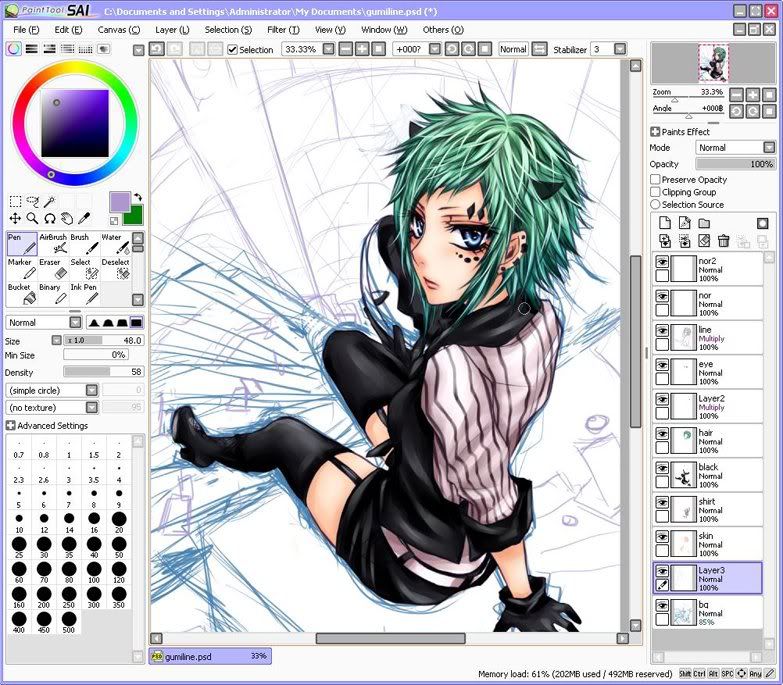Pick the lasso selection tool
This screenshot has width=783, height=685.
coord(32,201)
